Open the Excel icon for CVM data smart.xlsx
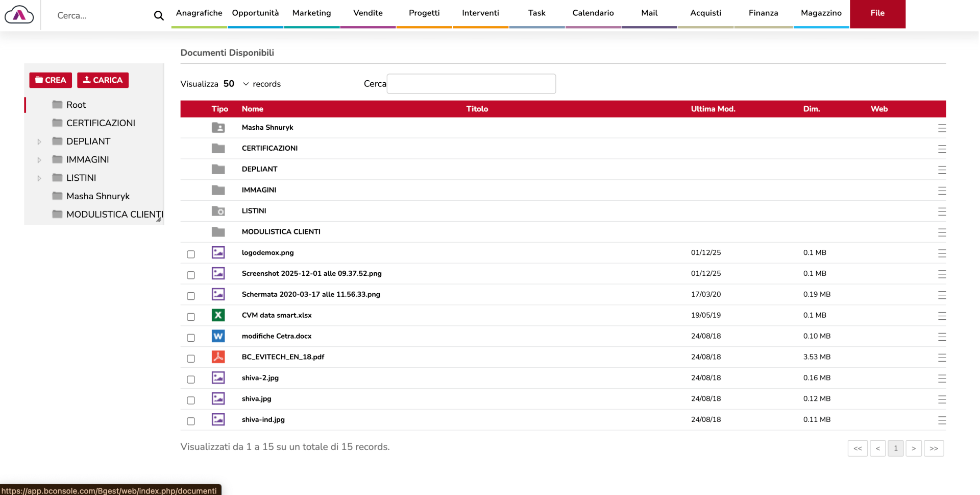Viewport: 980px width, 495px height. (218, 315)
